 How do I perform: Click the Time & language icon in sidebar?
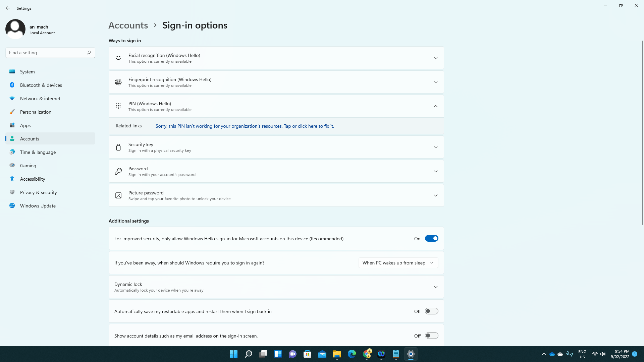click(12, 152)
